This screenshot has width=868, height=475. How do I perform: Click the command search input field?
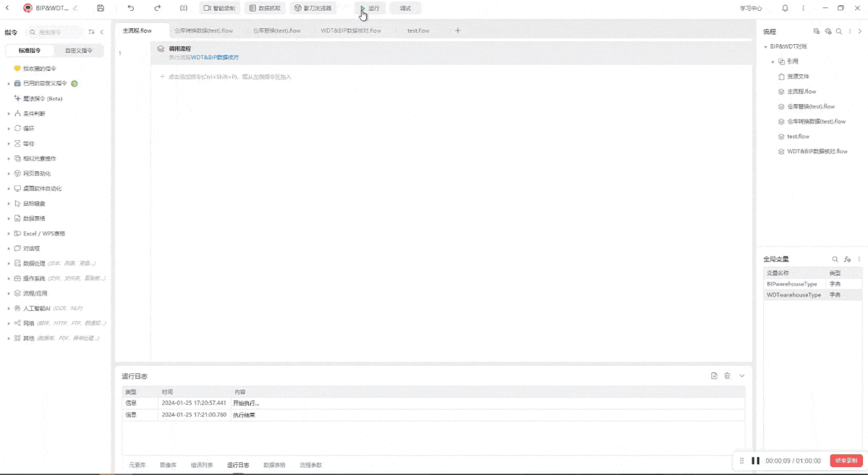(x=56, y=32)
